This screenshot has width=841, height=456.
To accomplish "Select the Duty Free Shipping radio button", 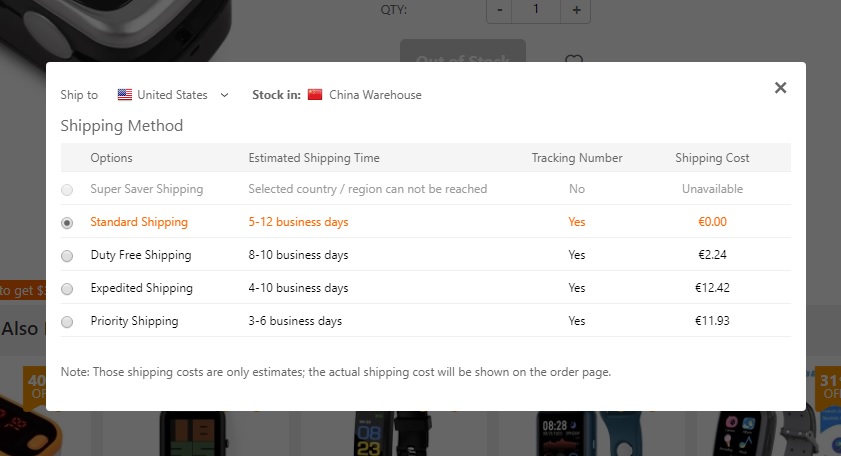I will coord(67,256).
